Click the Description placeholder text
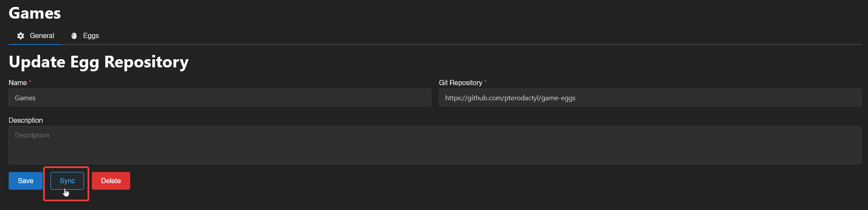 tap(32, 135)
